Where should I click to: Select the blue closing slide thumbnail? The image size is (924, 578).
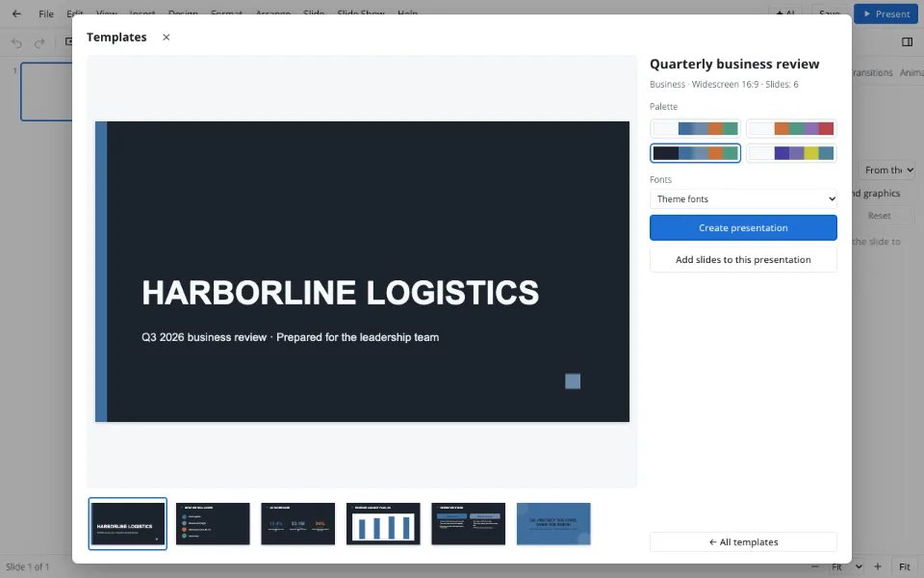[x=553, y=524]
